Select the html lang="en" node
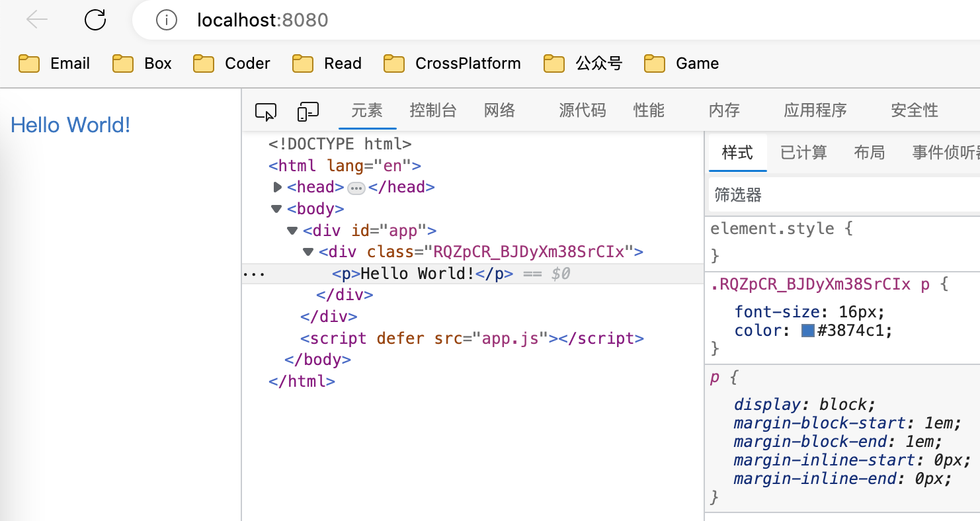 pos(345,165)
